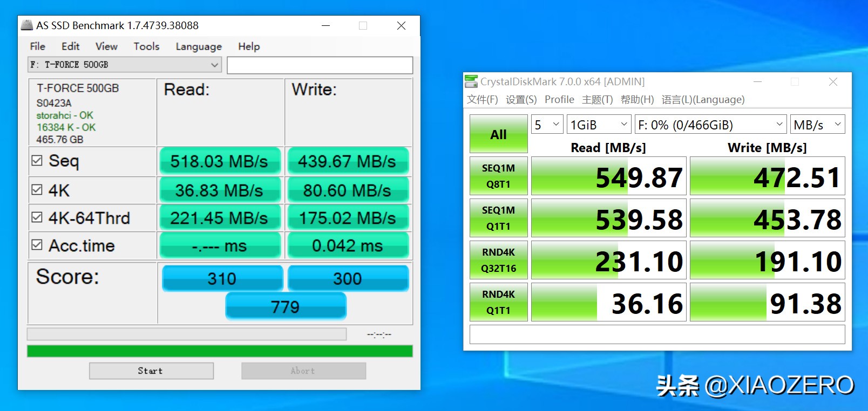Run the RND4K Q1T1 test
The width and height of the screenshot is (868, 411).
(499, 302)
